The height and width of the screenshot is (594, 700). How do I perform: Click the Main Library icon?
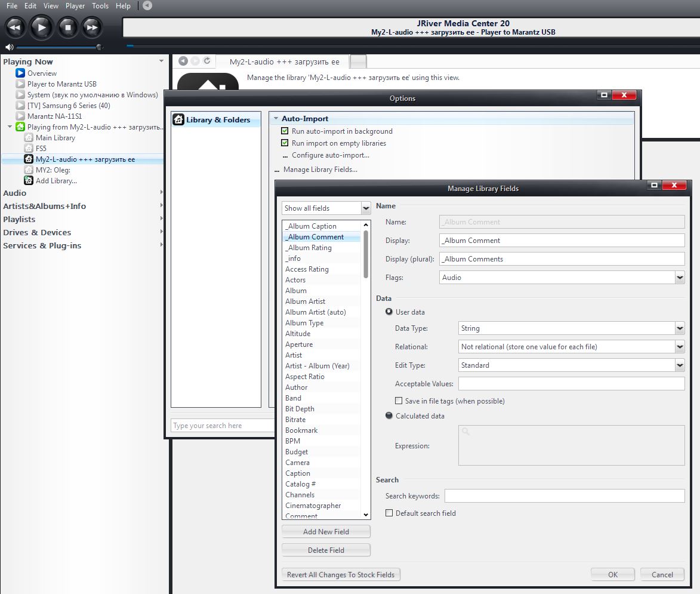[x=29, y=137]
